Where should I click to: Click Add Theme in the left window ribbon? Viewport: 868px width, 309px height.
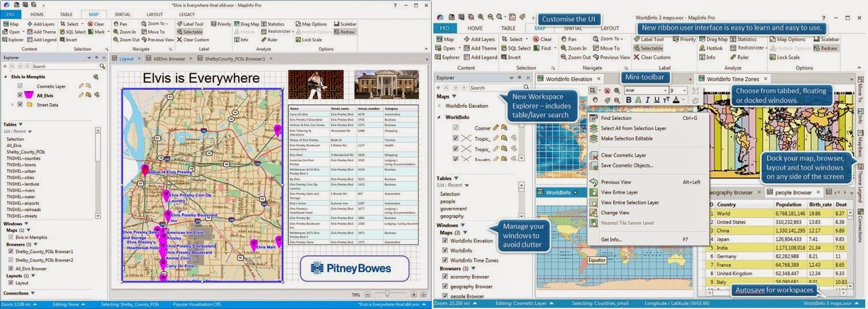(40, 32)
